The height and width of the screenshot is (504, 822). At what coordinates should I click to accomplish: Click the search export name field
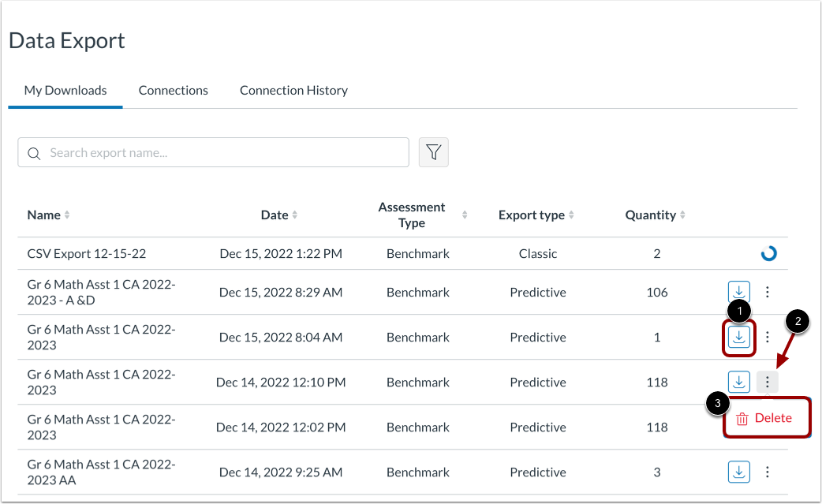(213, 152)
